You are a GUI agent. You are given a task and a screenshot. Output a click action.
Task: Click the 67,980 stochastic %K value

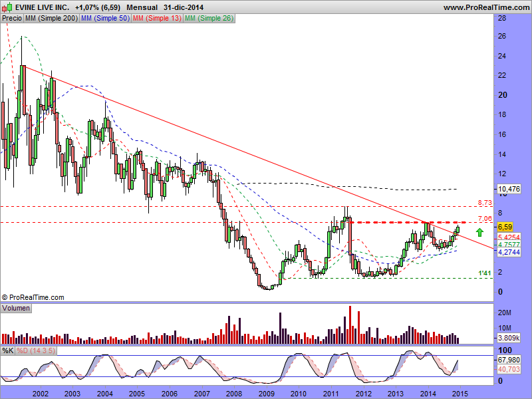pyautogui.click(x=509, y=360)
